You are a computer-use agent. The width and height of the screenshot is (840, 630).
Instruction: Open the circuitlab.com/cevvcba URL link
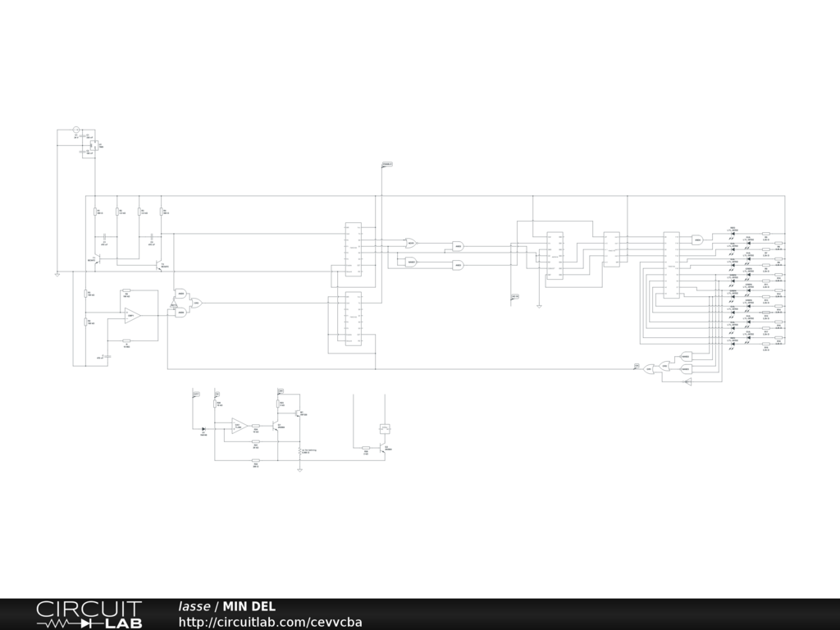click(270, 622)
